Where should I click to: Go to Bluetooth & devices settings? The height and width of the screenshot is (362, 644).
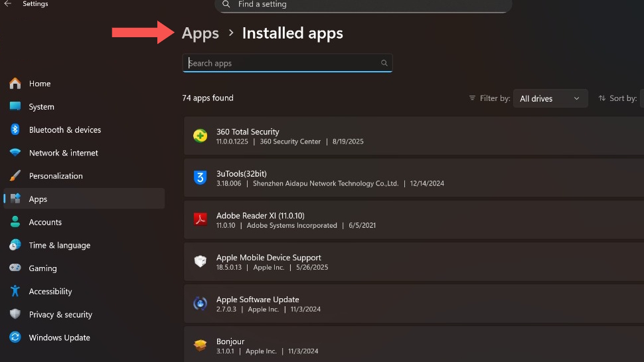coord(84,130)
